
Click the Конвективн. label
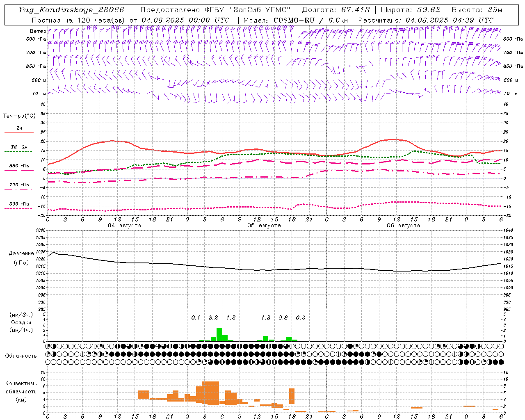coord(21,383)
